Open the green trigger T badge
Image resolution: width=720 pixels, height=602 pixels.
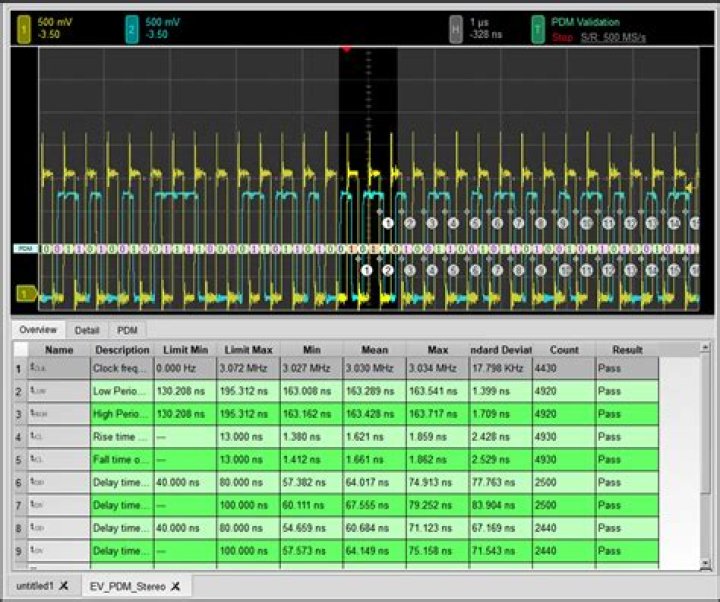point(538,29)
